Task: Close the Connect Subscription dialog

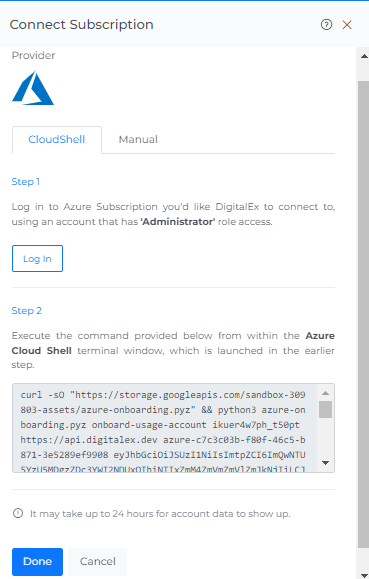Action: [x=347, y=25]
